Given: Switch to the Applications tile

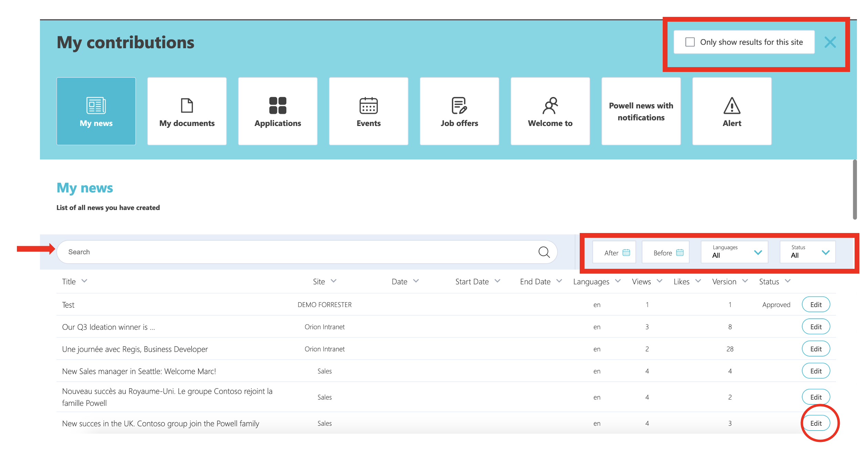Looking at the screenshot, I should coord(278,111).
